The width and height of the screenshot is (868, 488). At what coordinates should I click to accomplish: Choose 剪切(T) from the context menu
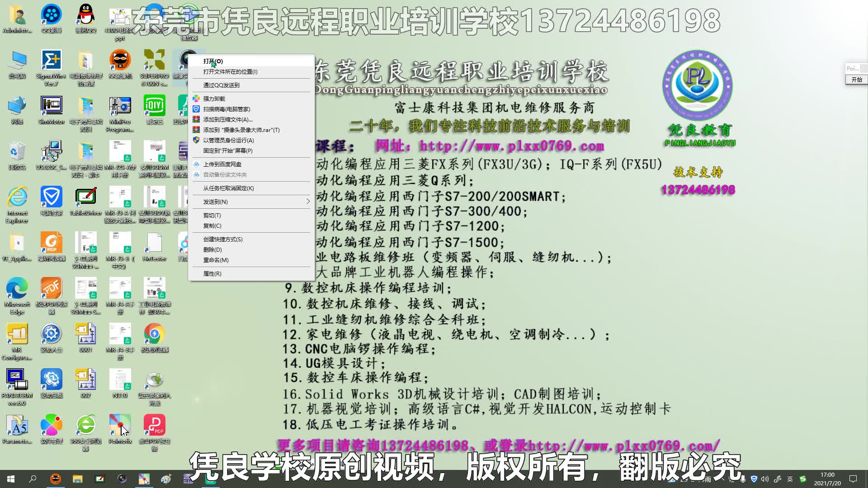(251, 215)
